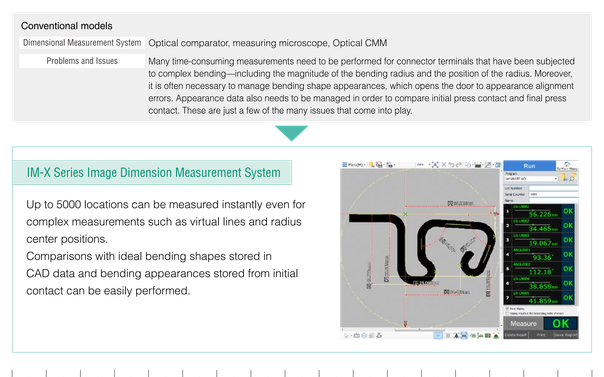Viewport: 604px width, 377px height.
Task: Click the Save Report button
Action: 566,335
